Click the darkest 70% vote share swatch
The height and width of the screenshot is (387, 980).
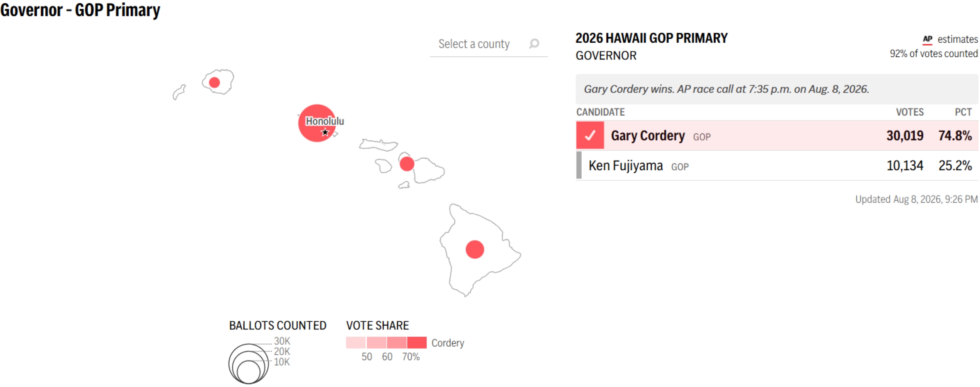point(417,343)
